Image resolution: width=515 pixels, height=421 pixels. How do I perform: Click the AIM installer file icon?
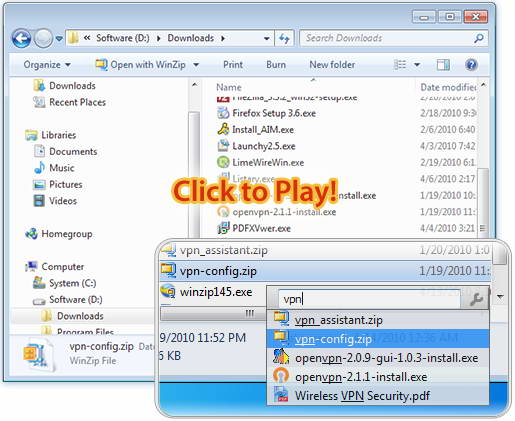(x=223, y=130)
